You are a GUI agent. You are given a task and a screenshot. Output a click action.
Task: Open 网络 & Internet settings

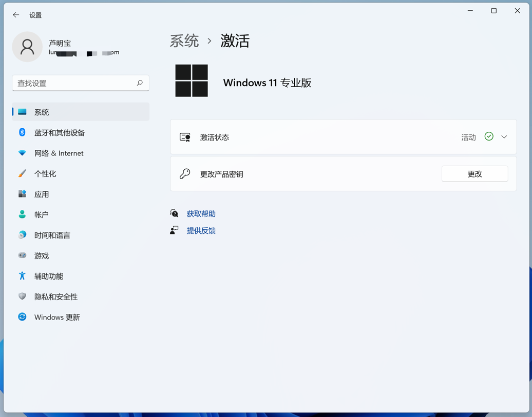point(59,153)
